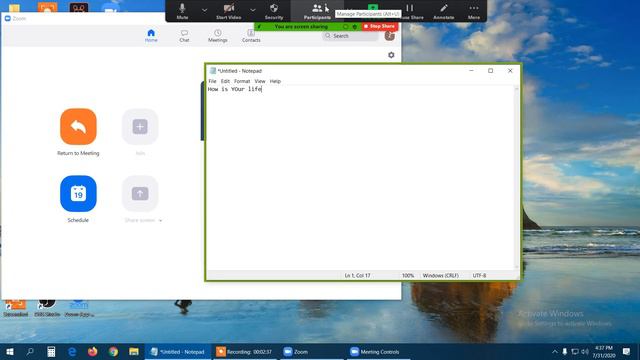Screen dimensions: 640x360
Task: Open Windows Start menu
Action: 10,351
